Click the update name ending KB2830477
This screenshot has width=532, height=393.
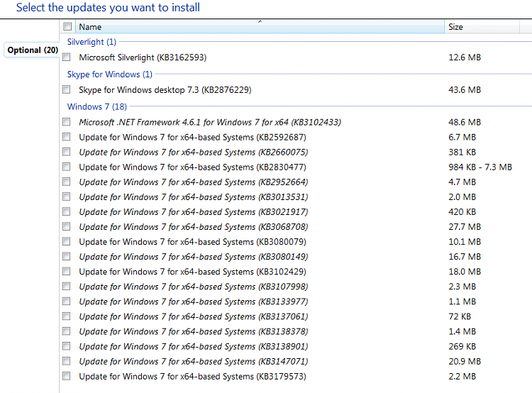[x=192, y=167]
